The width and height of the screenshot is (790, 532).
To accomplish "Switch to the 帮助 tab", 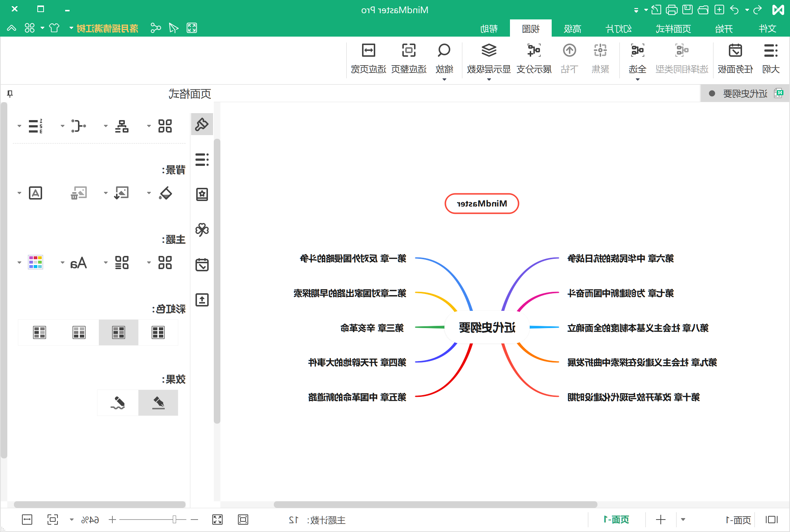I will [489, 29].
